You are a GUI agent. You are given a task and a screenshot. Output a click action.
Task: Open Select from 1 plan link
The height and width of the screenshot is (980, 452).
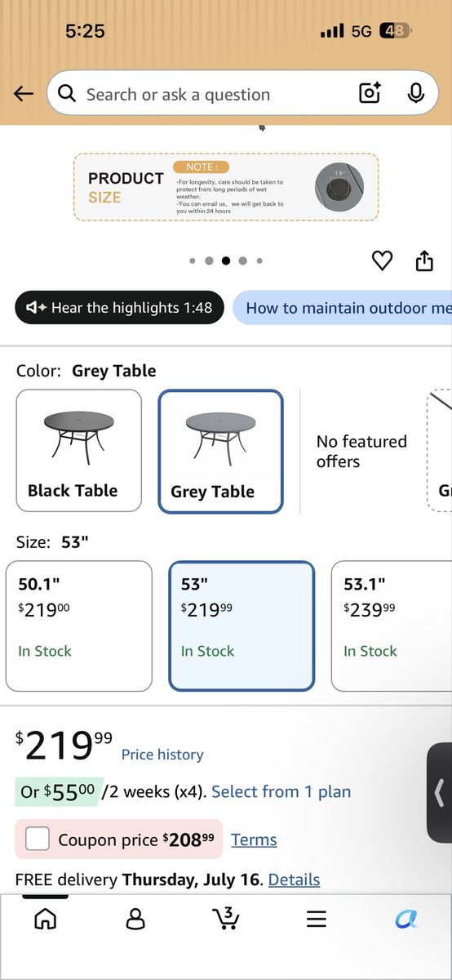click(281, 791)
